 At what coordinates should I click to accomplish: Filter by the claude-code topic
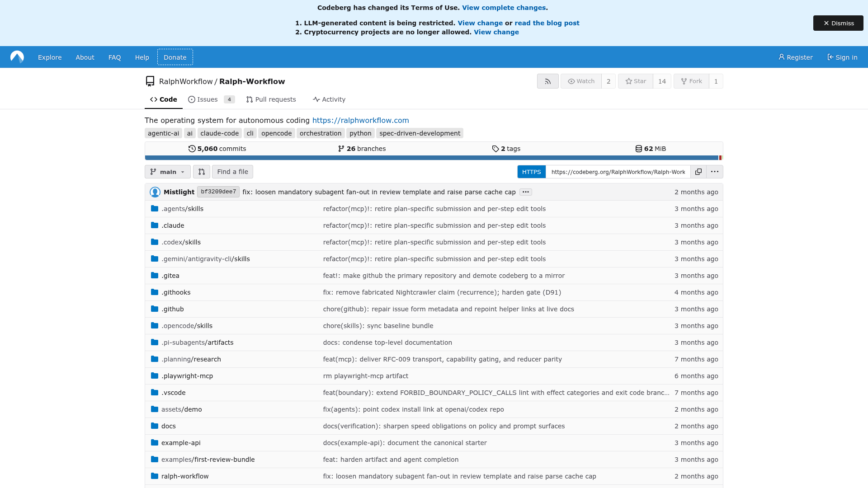tap(219, 133)
